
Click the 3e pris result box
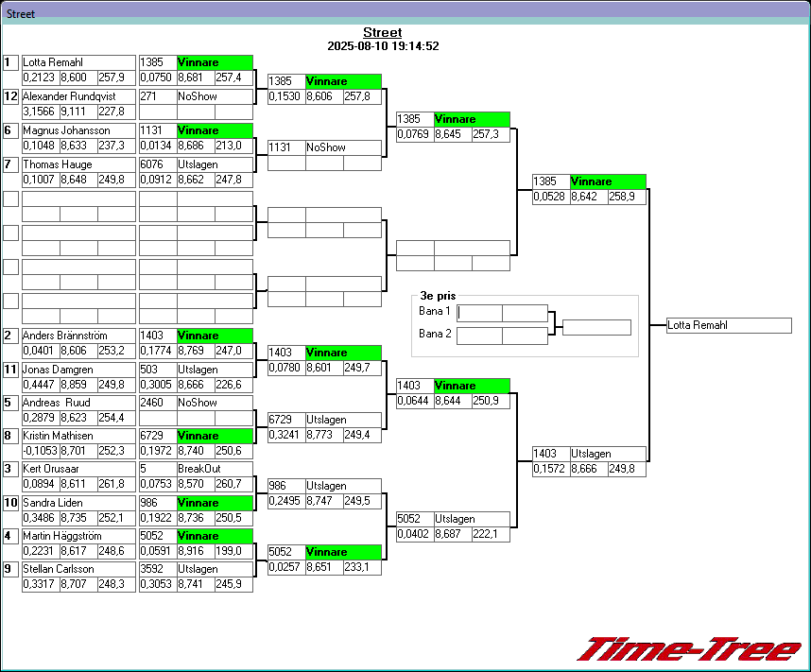pos(595,327)
